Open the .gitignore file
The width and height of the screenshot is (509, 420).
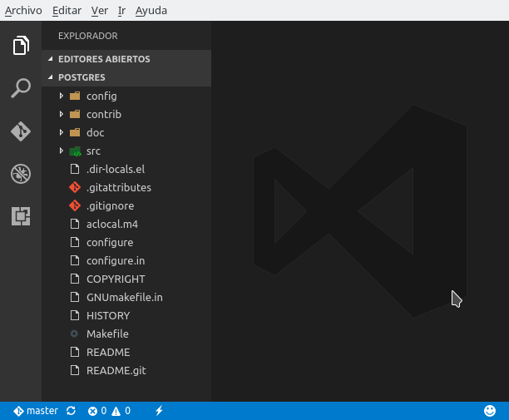pos(110,205)
